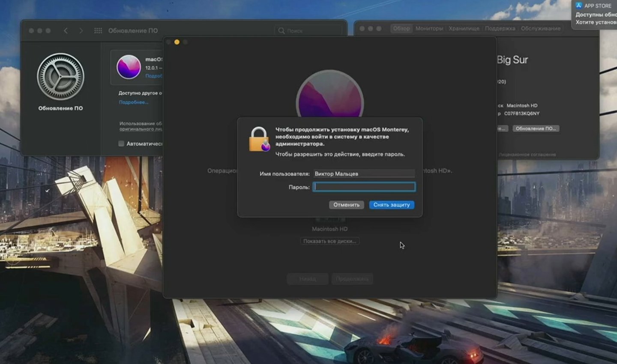Viewport: 617px width, 364px height.
Task: Switch to the Поддержка tab
Action: (500, 28)
